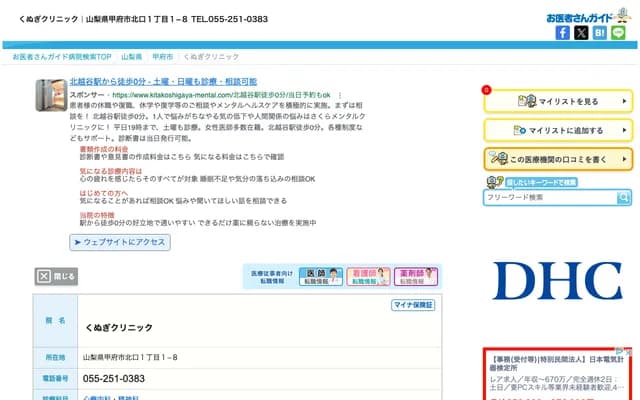Viewport: 640px width, 400px height.
Task: Click the くぬぎクリニック name in table
Action: 119,328
